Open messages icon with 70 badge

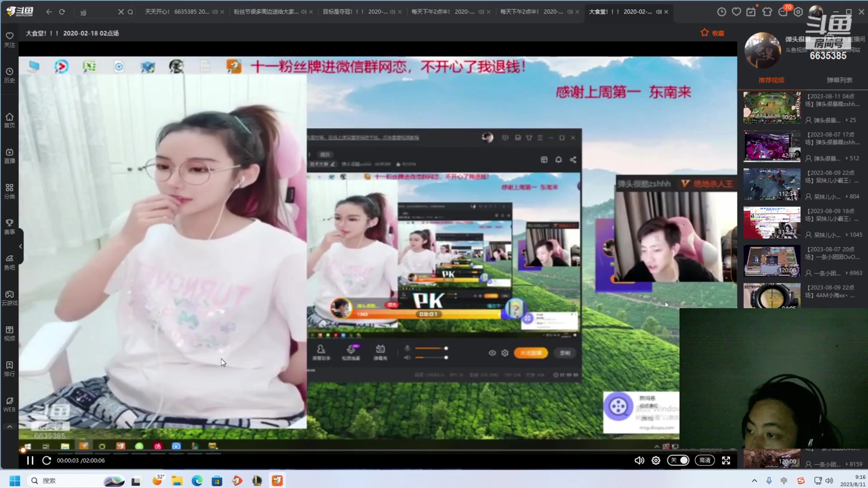pos(783,11)
